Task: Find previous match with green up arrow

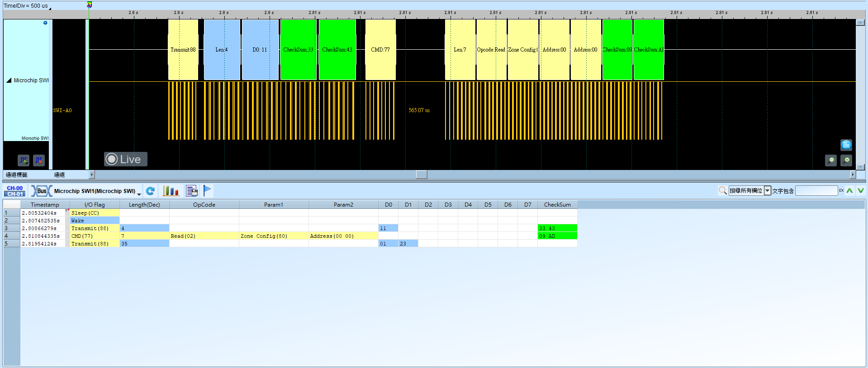Action: click(849, 191)
